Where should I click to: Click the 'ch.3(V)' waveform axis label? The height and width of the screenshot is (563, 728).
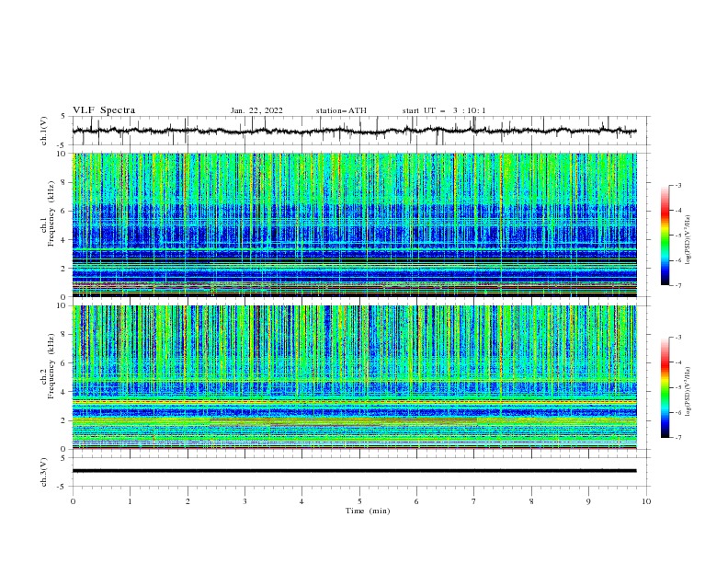(x=44, y=472)
